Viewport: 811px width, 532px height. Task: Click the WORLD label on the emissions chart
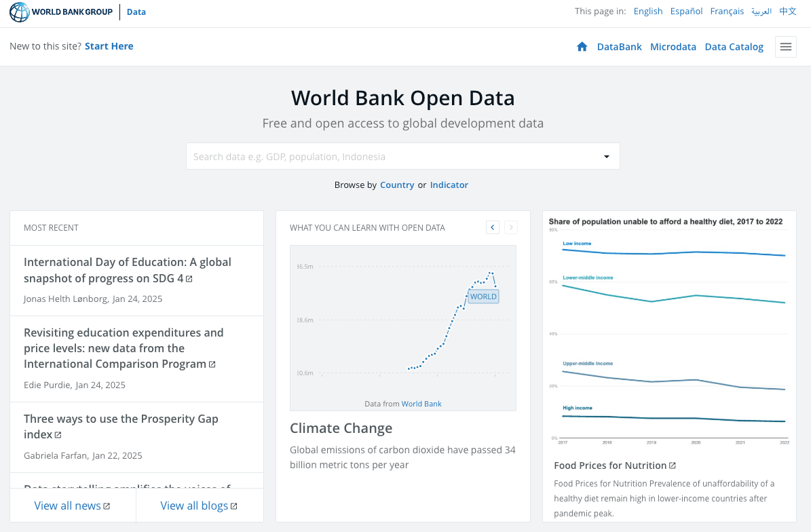point(483,297)
